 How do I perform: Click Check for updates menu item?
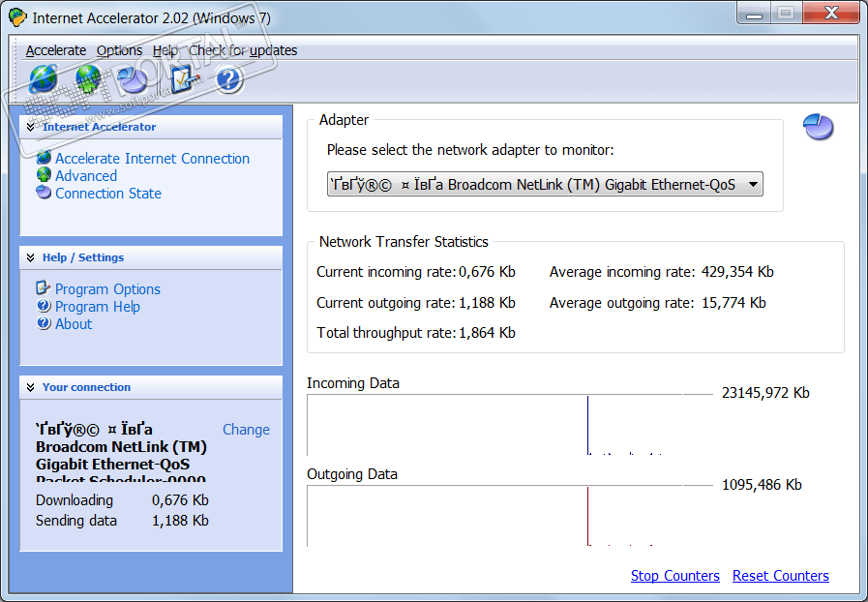tap(243, 50)
